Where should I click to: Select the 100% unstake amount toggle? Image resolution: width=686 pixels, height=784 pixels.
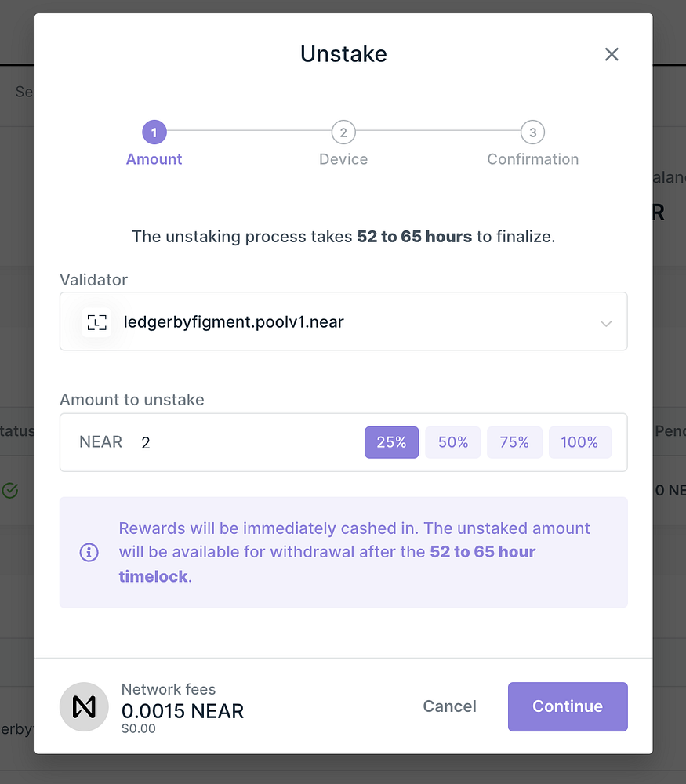pos(580,442)
